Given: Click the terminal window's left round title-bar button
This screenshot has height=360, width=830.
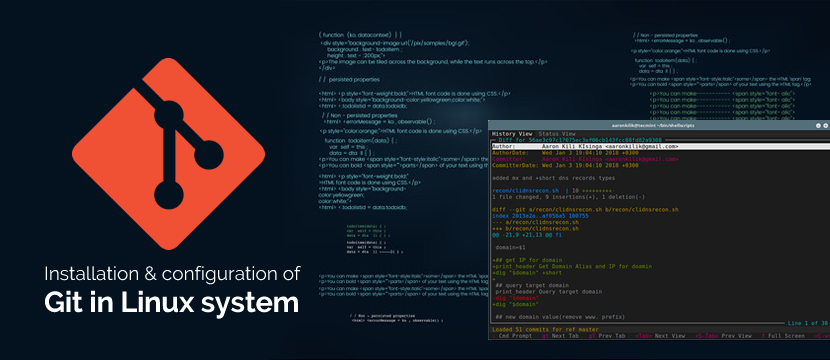Looking at the screenshot, I should coord(818,125).
